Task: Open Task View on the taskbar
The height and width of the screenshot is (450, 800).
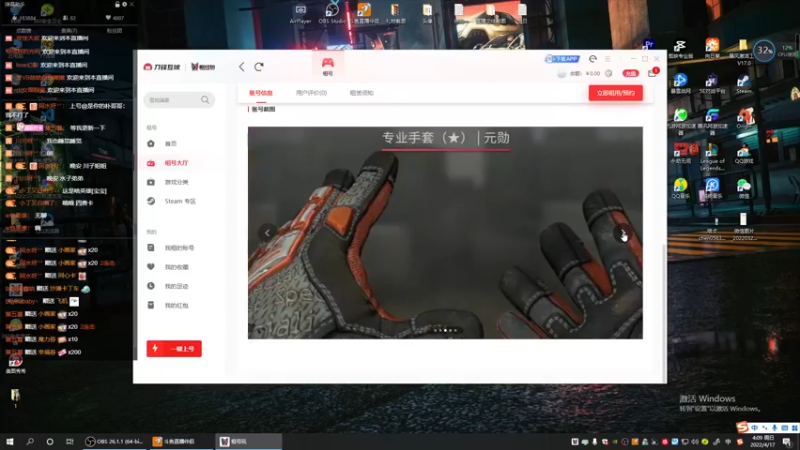Action: point(70,441)
